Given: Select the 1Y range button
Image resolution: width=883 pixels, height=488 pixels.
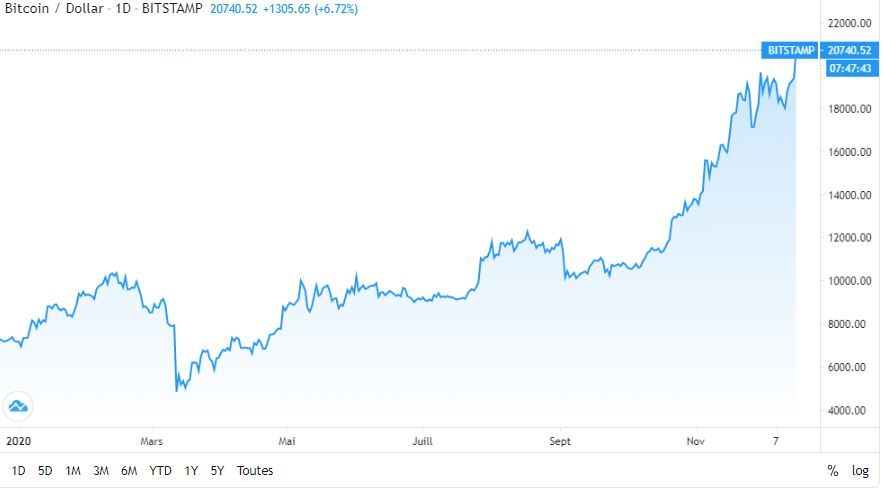Looking at the screenshot, I should [191, 470].
